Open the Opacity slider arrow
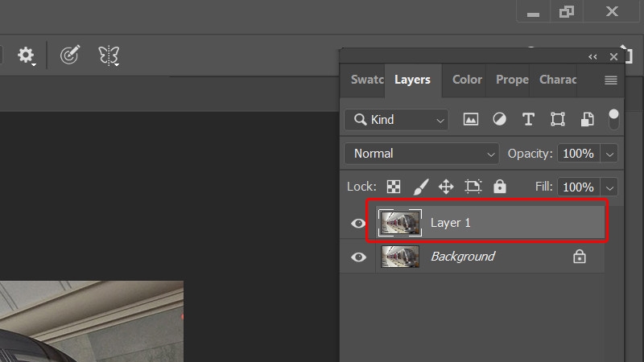The height and width of the screenshot is (362, 644). pos(609,154)
